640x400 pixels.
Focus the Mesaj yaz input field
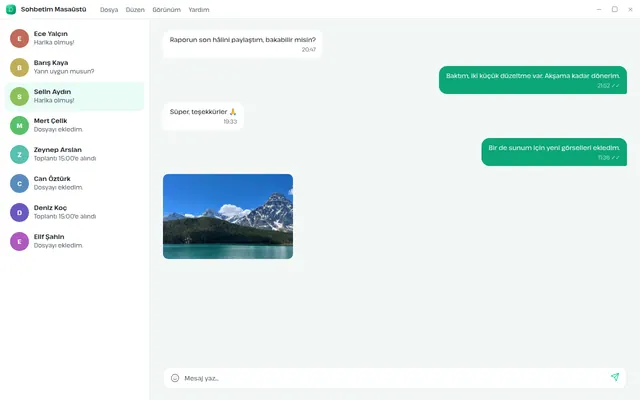[x=394, y=378]
